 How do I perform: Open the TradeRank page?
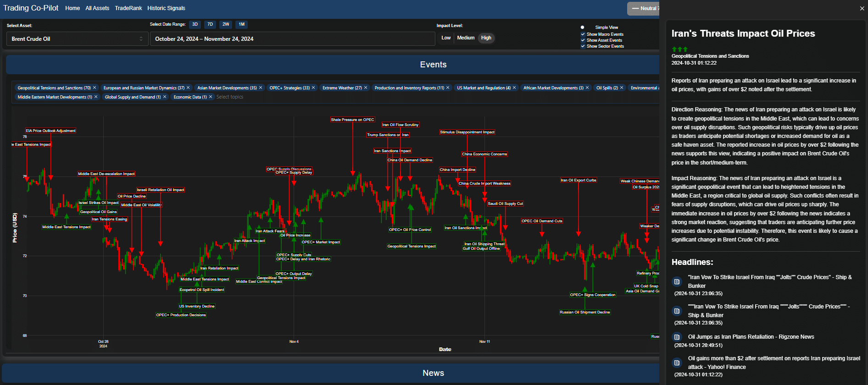[x=128, y=8]
